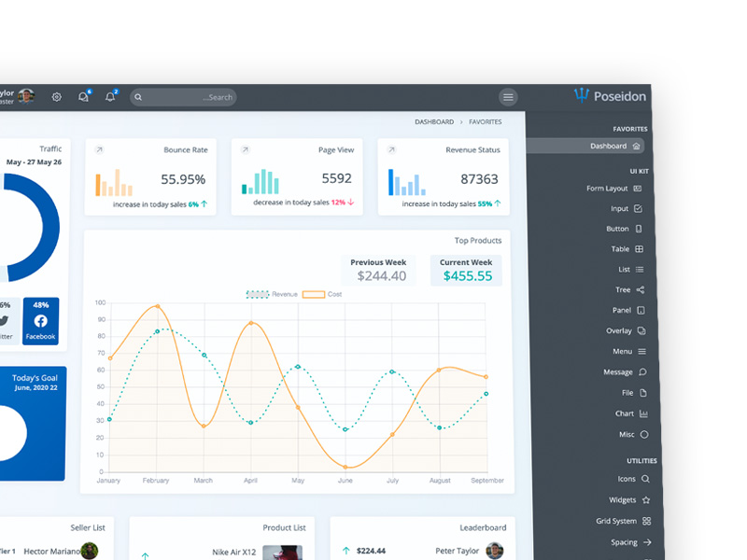Open the chat messages icon with badge

(x=84, y=96)
